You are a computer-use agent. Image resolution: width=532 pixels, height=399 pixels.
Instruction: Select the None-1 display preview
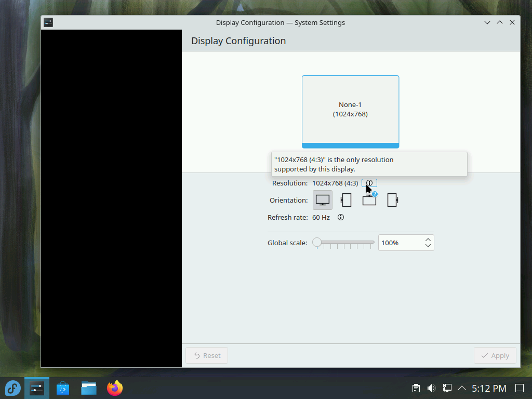coord(350,112)
